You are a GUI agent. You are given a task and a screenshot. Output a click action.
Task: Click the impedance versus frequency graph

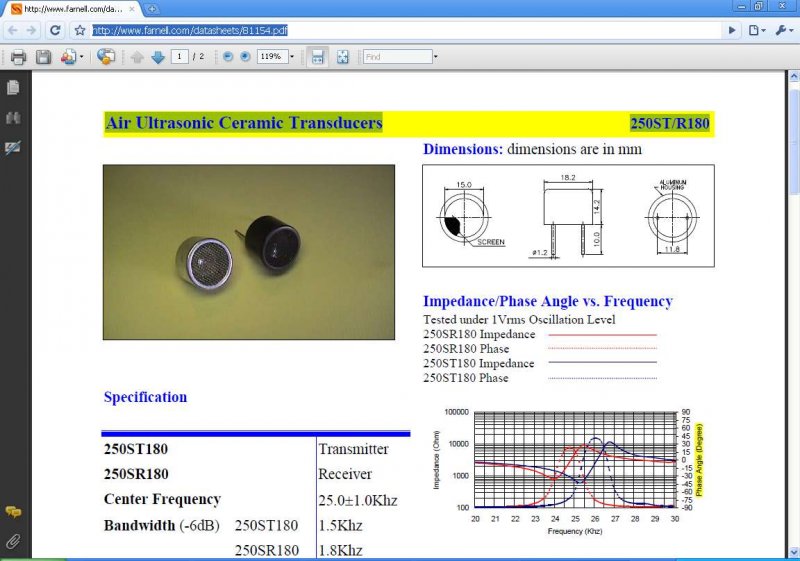[x=568, y=472]
